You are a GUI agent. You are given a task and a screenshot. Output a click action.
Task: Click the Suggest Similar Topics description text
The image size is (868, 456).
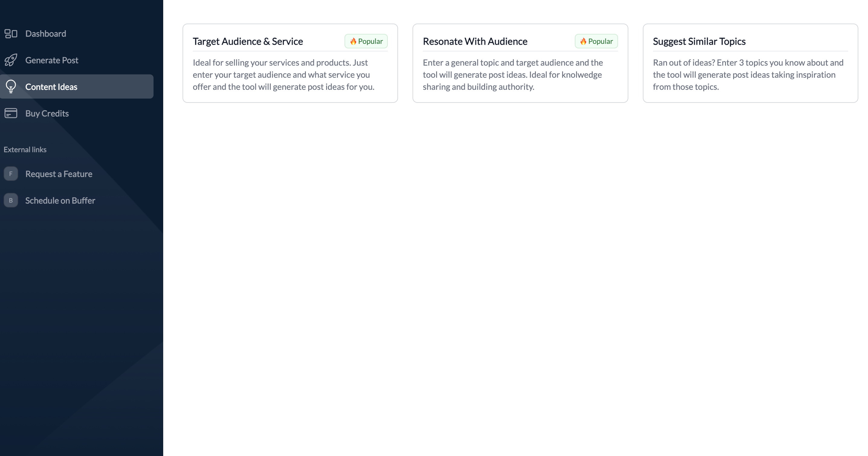pos(748,75)
